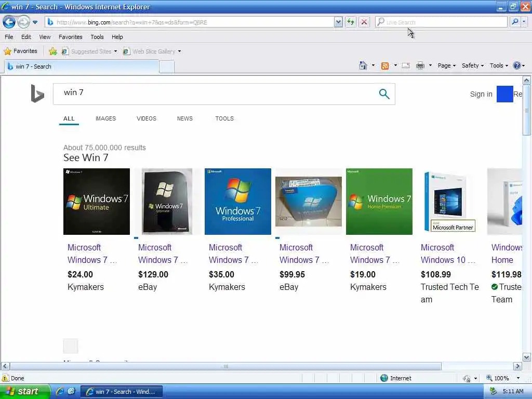Open the Microsoft Windows 10 product link
Image resolution: width=532 pixels, height=399 pixels.
[448, 254]
